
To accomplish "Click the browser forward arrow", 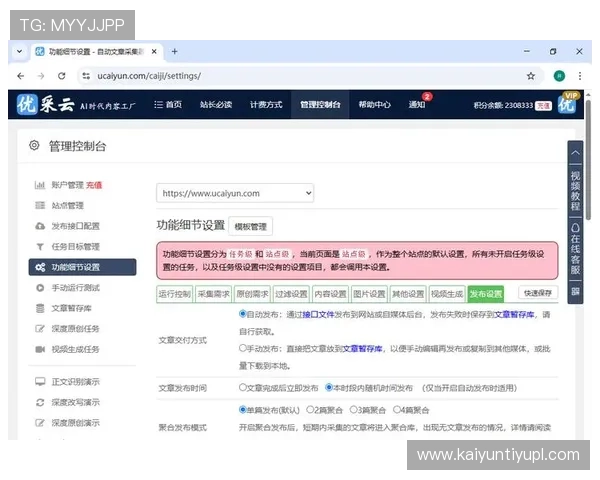I will click(x=41, y=76).
